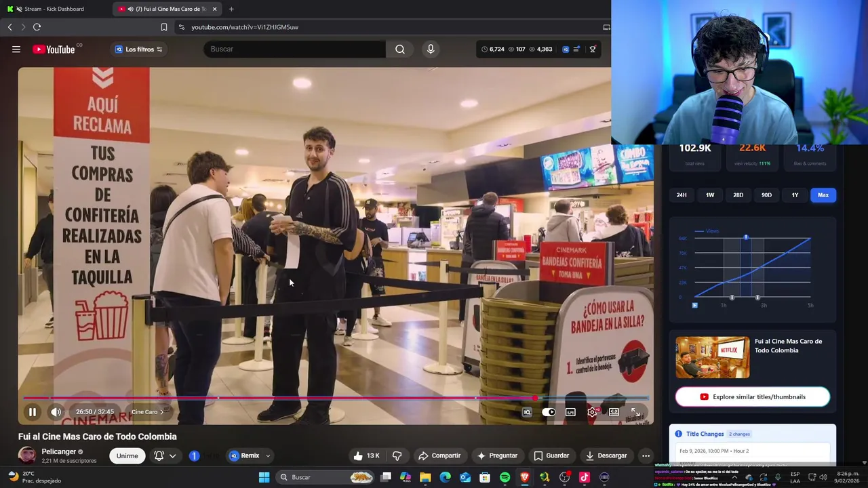Pause the playing video
The width and height of the screenshot is (868, 488).
tap(32, 412)
